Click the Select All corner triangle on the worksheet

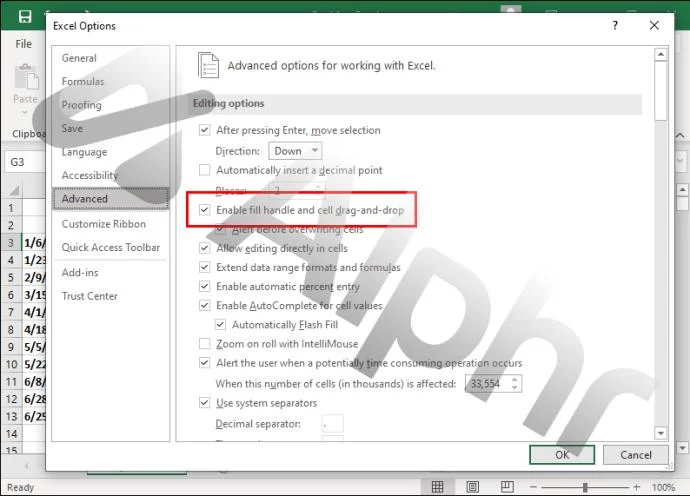[14, 190]
